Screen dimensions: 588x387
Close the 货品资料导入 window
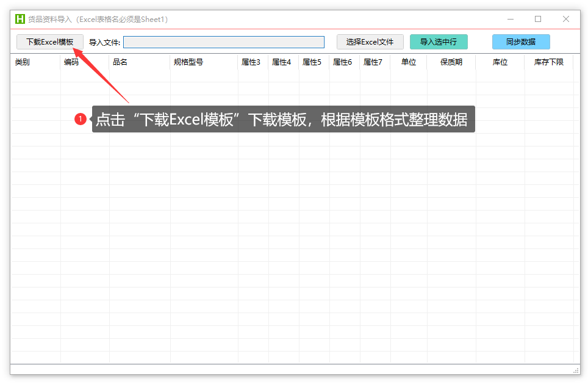(566, 19)
